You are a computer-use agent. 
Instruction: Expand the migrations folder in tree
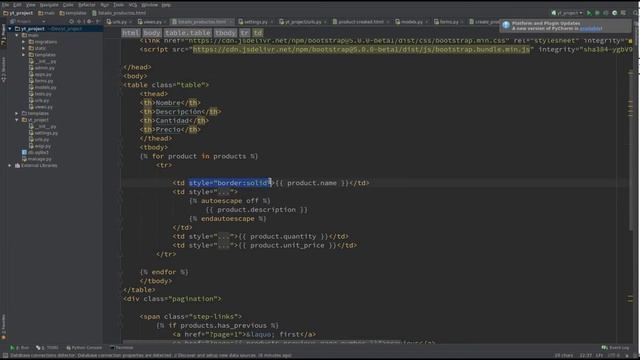pos(24,42)
